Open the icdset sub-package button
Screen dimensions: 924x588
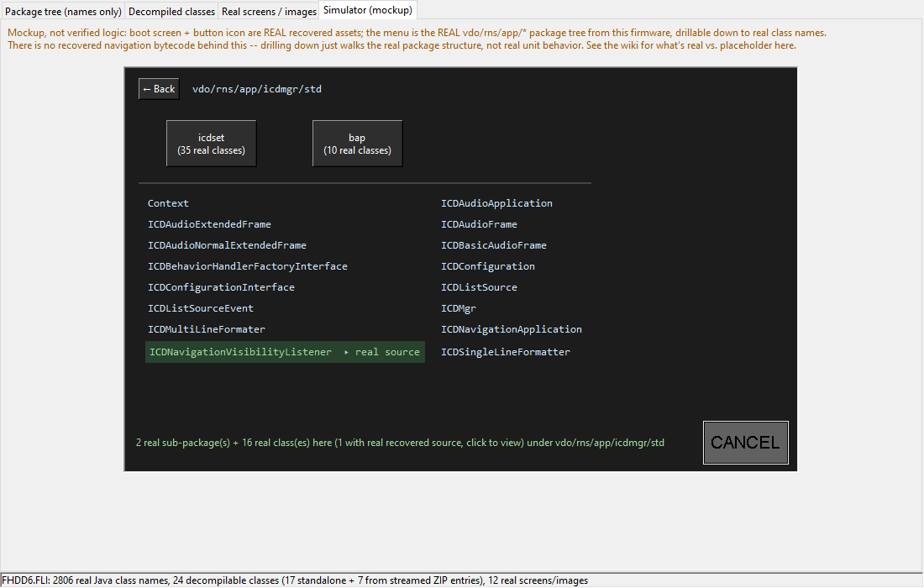pos(212,144)
